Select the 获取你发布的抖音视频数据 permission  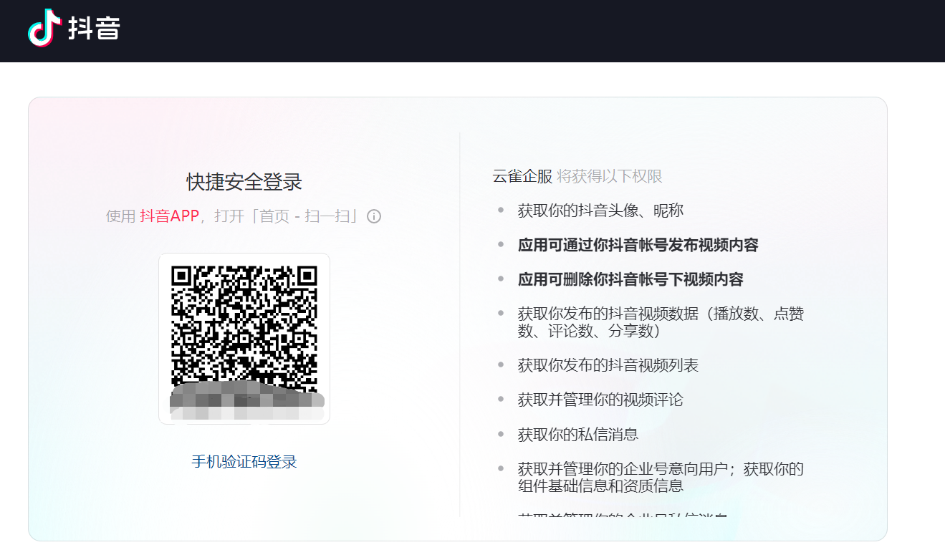[x=661, y=322]
